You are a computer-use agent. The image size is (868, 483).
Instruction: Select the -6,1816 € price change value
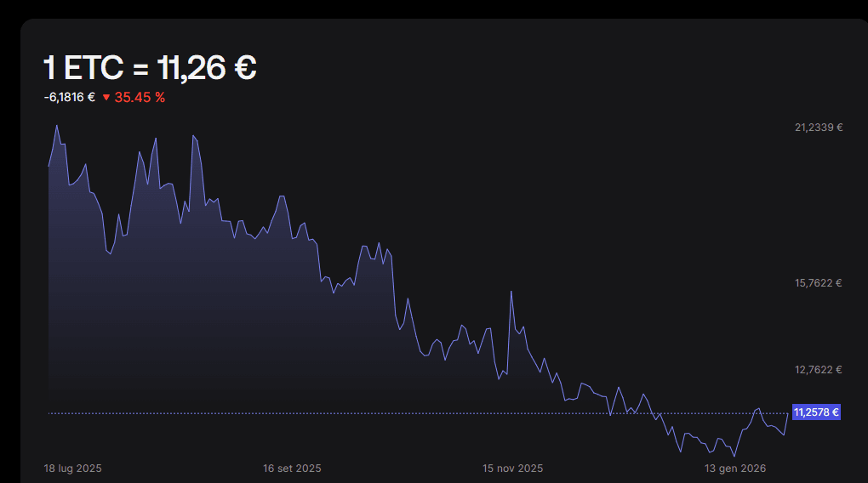(70, 97)
